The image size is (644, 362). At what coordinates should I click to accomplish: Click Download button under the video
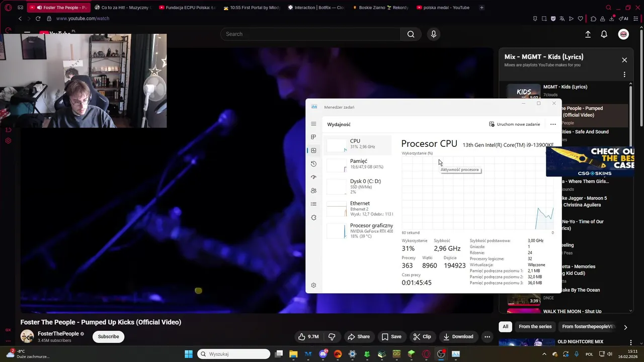click(x=458, y=336)
